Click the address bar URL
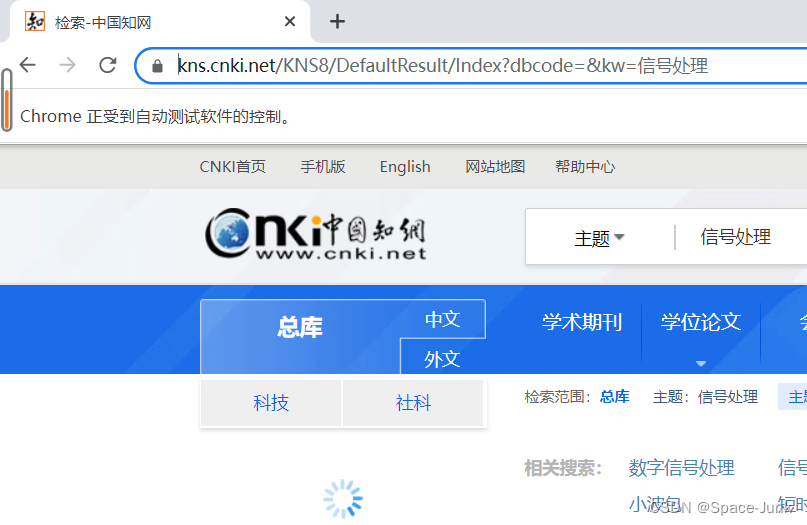This screenshot has width=807, height=525. [443, 66]
